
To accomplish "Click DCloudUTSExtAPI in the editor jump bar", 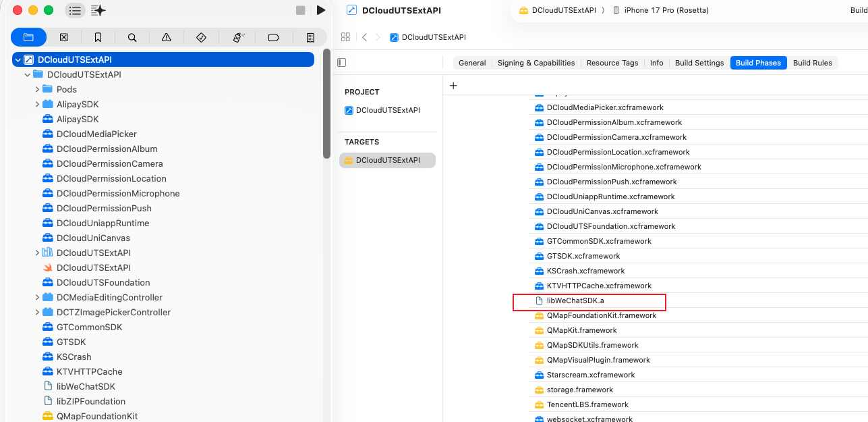I will (x=428, y=37).
